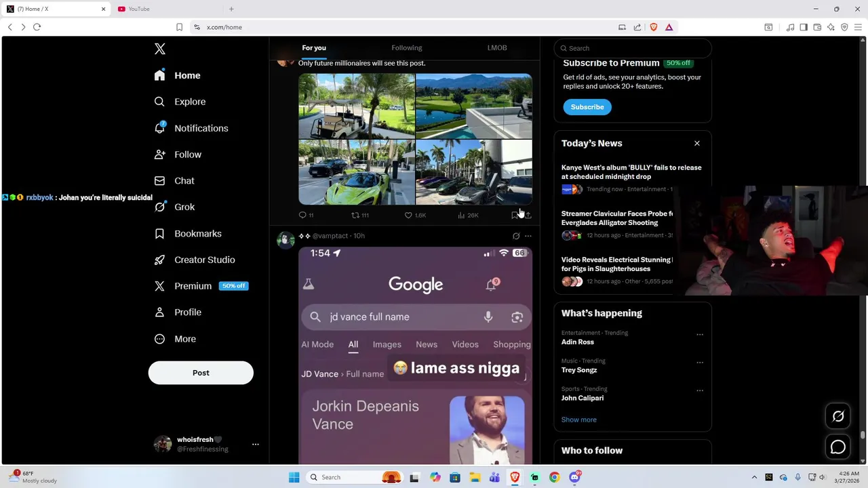Open account menu dots beside whoisfresh
This screenshot has width=868, height=488.
[x=256, y=444]
